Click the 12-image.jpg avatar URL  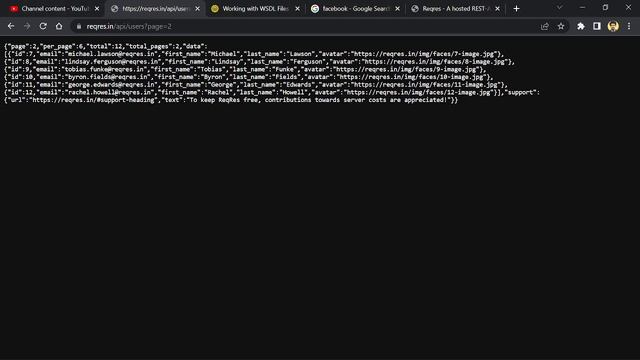tap(419, 92)
